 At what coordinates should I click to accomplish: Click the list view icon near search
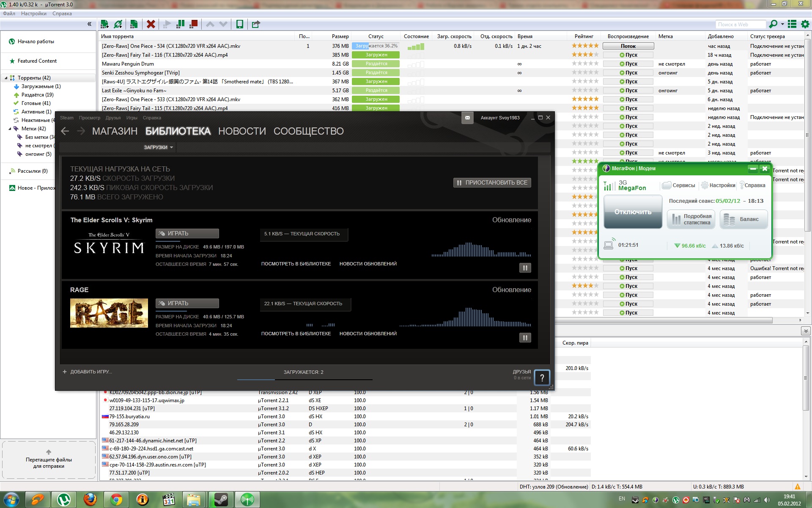[x=792, y=24]
